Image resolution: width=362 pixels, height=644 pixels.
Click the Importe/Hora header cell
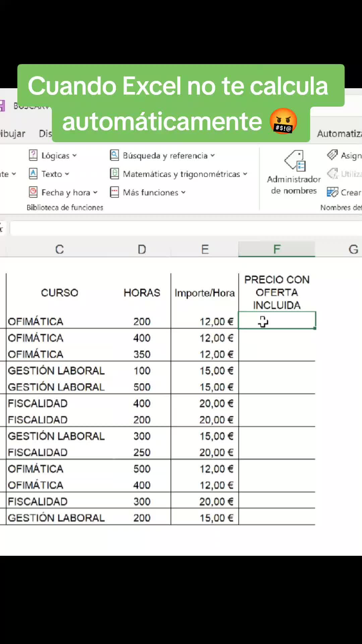[x=205, y=292]
